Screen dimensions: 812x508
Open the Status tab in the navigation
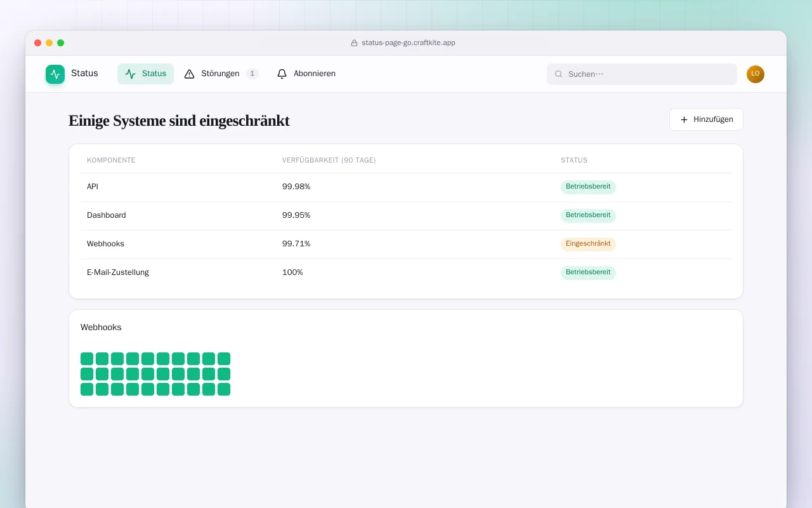pos(145,74)
